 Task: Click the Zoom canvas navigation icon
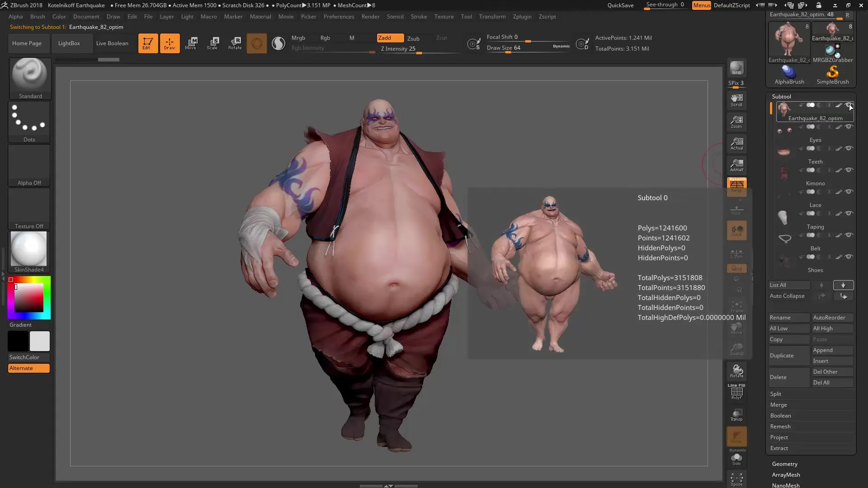click(x=736, y=122)
